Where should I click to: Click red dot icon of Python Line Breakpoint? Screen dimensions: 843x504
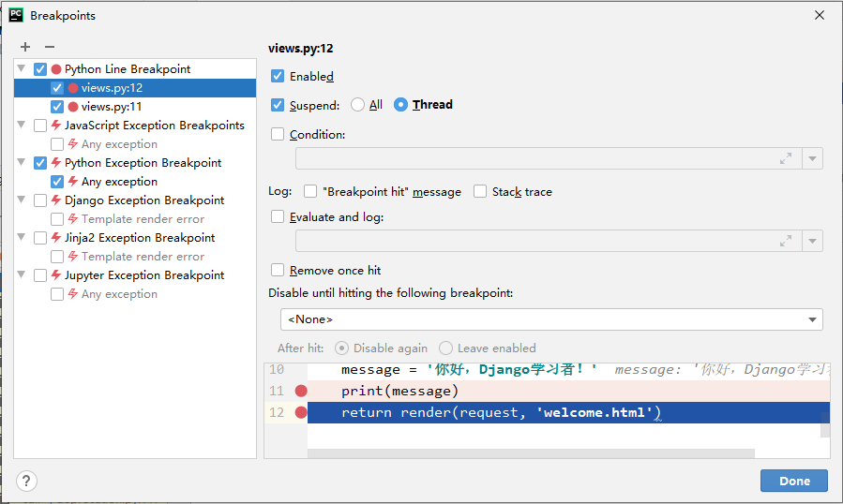(x=56, y=69)
